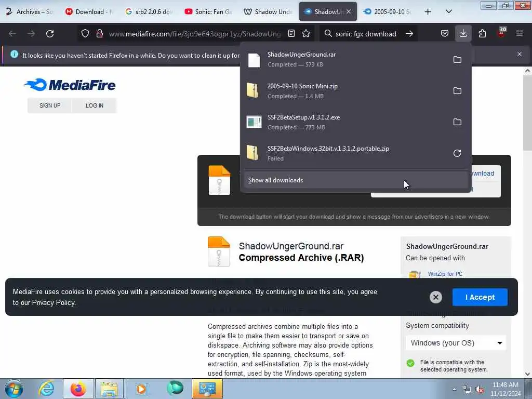Image resolution: width=532 pixels, height=399 pixels.
Task: Open the highlighted control panel taskbar app
Action: (x=207, y=389)
